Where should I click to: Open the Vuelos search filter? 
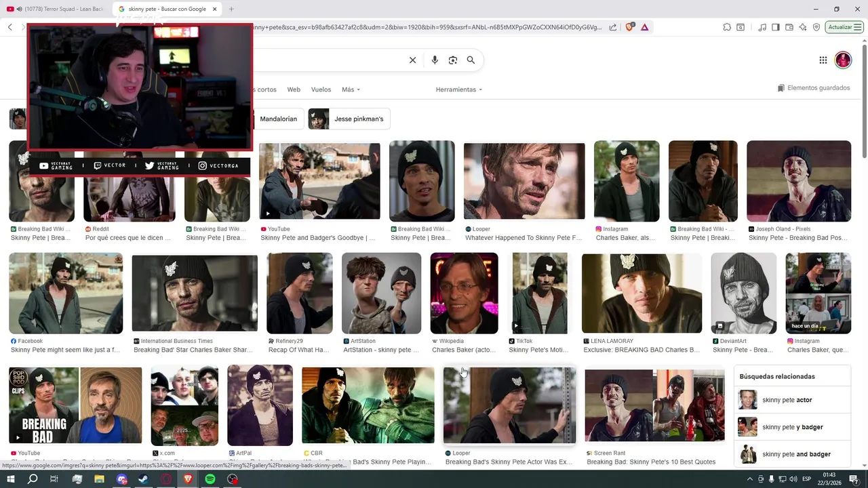pyautogui.click(x=321, y=89)
